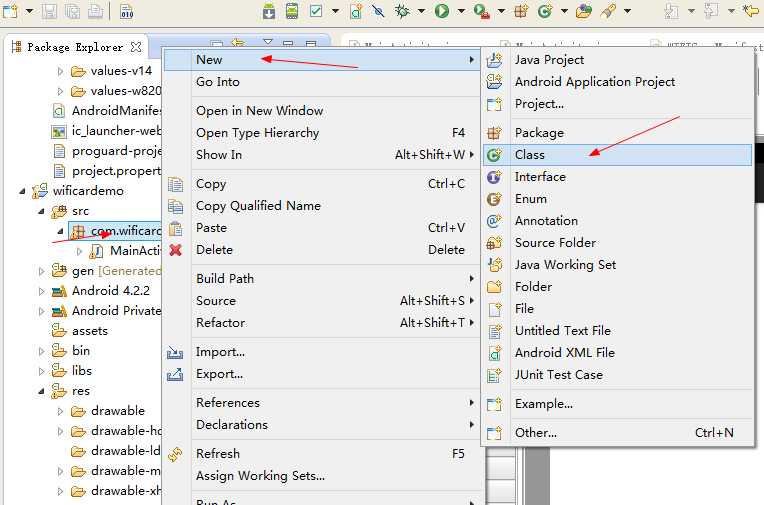
Task: Open the Build Path submenu
Action: (x=322, y=279)
